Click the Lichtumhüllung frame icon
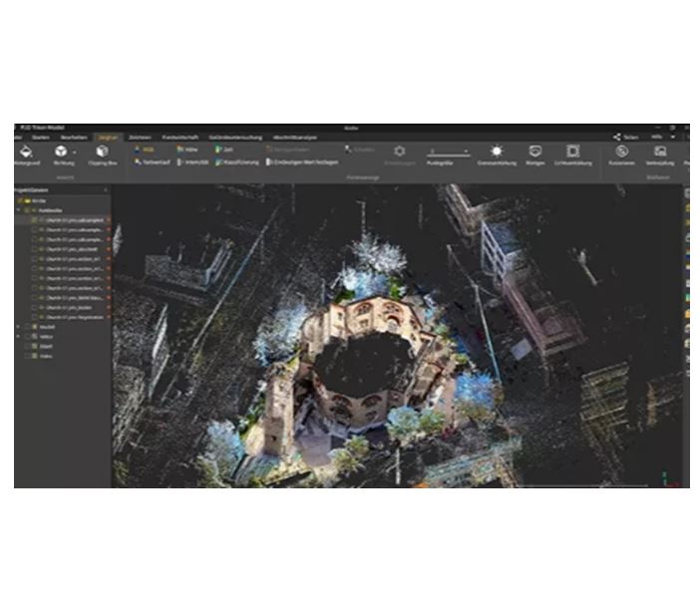 [x=572, y=151]
